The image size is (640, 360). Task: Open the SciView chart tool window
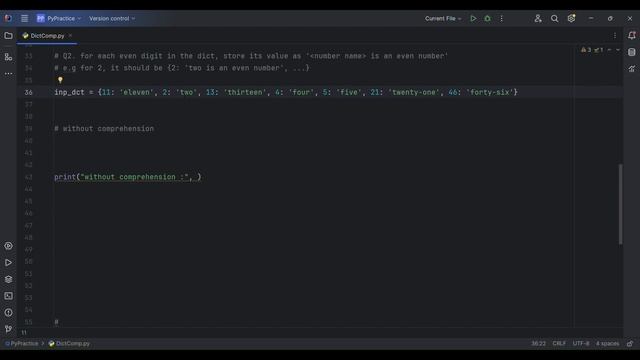pyautogui.click(x=632, y=69)
